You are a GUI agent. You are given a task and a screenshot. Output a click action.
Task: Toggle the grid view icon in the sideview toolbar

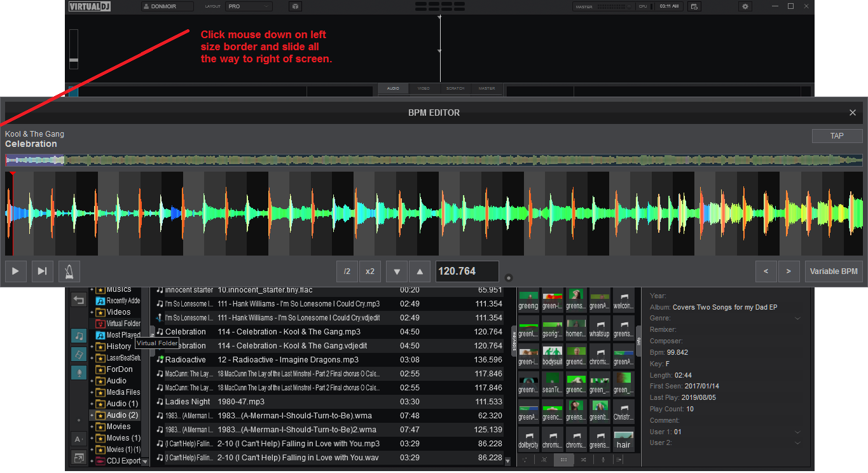563,460
